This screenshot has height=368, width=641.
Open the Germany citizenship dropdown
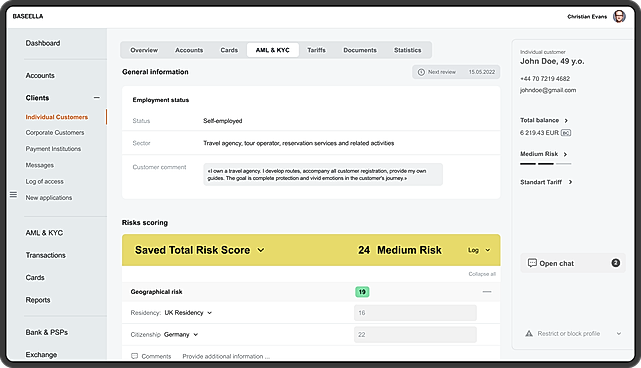point(181,334)
